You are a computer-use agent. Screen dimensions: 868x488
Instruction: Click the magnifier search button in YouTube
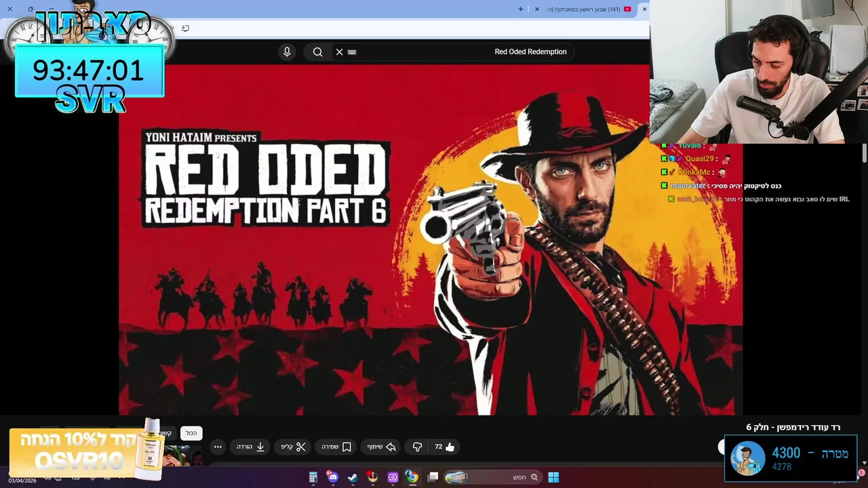317,52
